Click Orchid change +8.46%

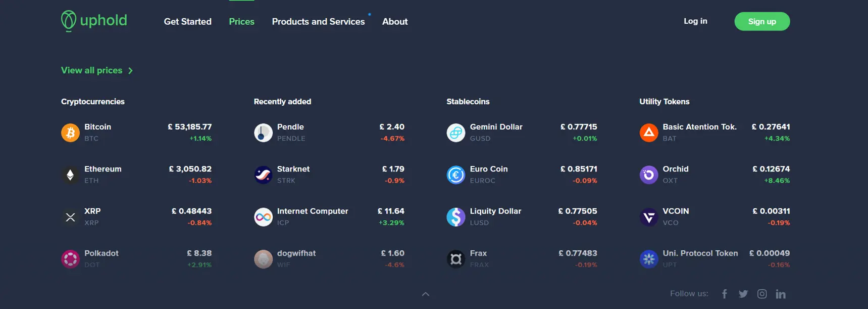[777, 181]
